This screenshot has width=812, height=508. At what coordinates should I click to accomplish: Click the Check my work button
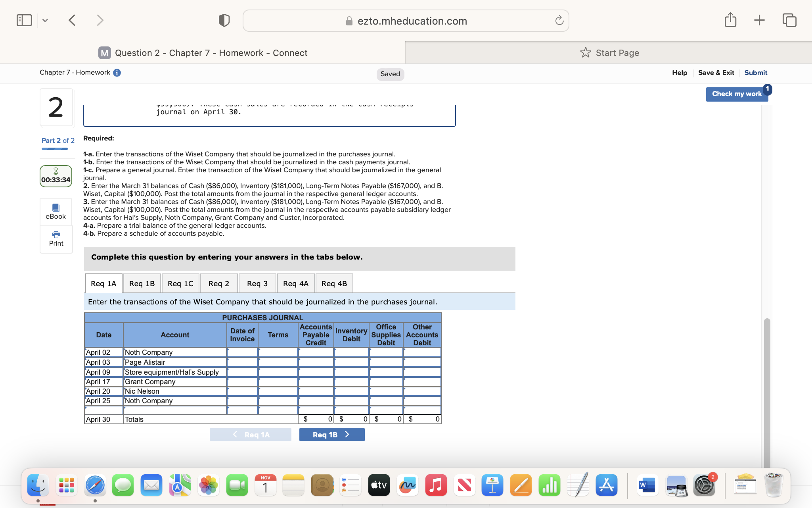737,94
